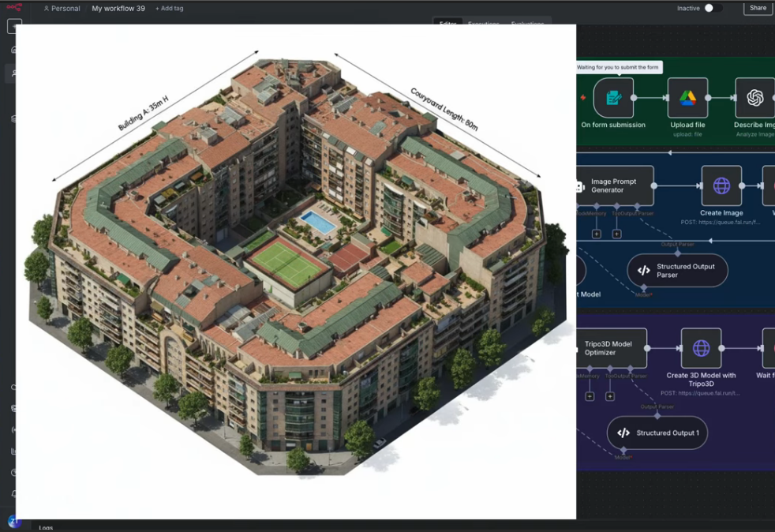Toggle the Inactive workflow switch
Screen dimensions: 775x532
[713, 8]
